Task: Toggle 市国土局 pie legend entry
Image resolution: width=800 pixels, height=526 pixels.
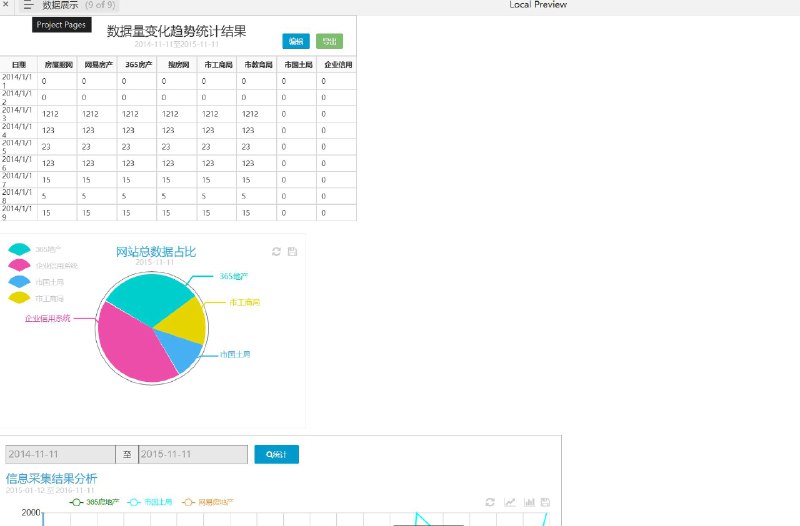Action: [36, 282]
